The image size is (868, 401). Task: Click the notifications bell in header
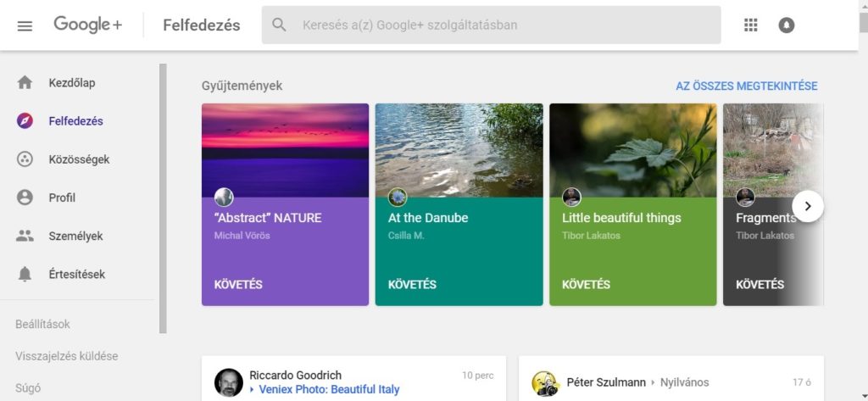click(787, 25)
